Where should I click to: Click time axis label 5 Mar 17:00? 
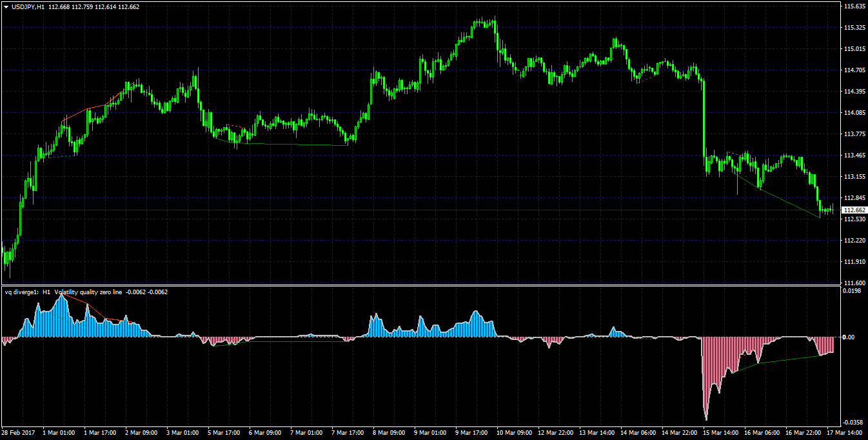224,432
